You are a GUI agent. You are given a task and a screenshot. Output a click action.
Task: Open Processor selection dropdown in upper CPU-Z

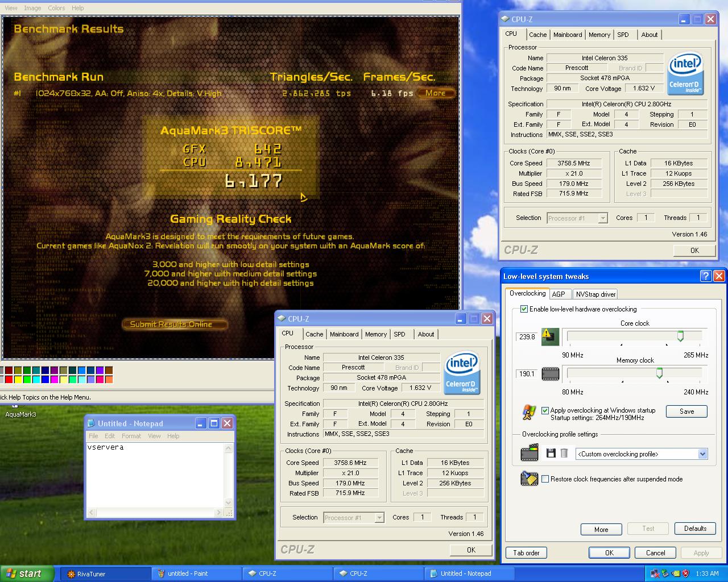(x=603, y=218)
